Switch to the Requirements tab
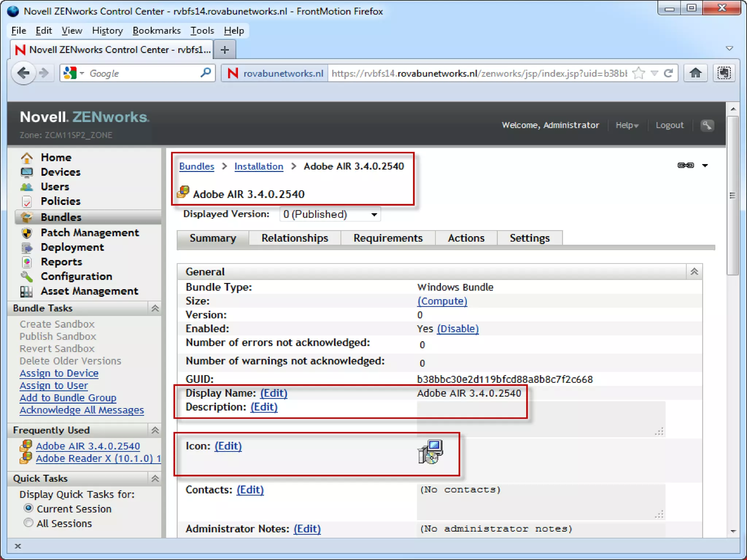Image resolution: width=747 pixels, height=560 pixels. [388, 238]
